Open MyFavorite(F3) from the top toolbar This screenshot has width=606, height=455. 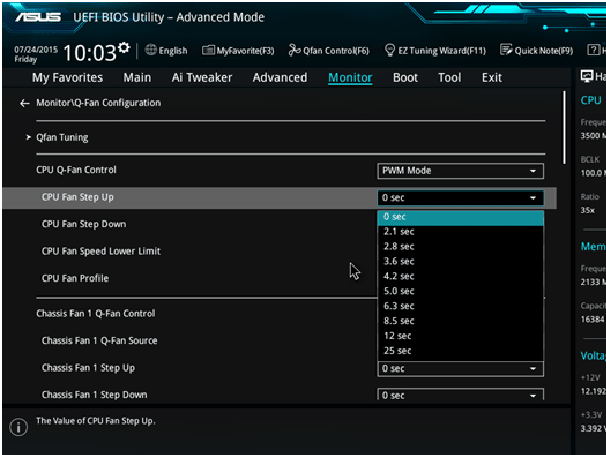[238, 51]
